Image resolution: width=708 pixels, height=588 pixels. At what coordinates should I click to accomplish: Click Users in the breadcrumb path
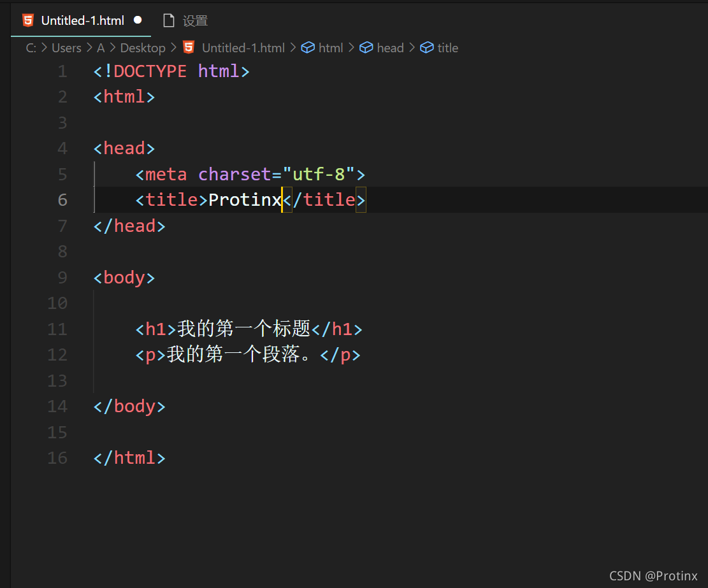click(66, 47)
